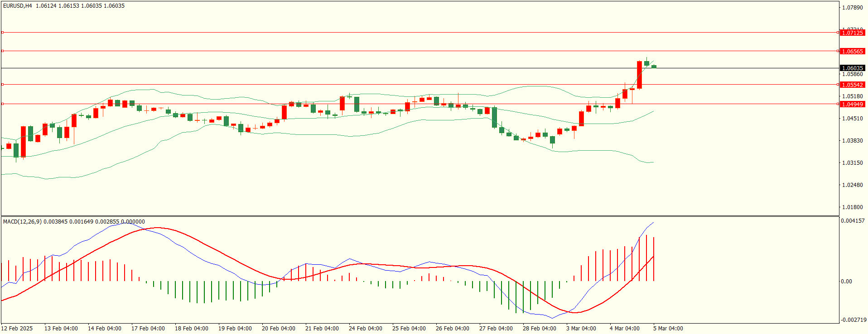Image resolution: width=868 pixels, height=334 pixels.
Task: Select the 1.05542 horizontal line left handle
Action: [2, 85]
